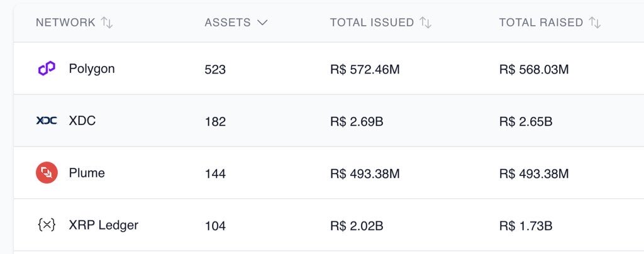Click the XRP Ledger logo icon
This screenshot has width=644, height=254.
click(47, 225)
